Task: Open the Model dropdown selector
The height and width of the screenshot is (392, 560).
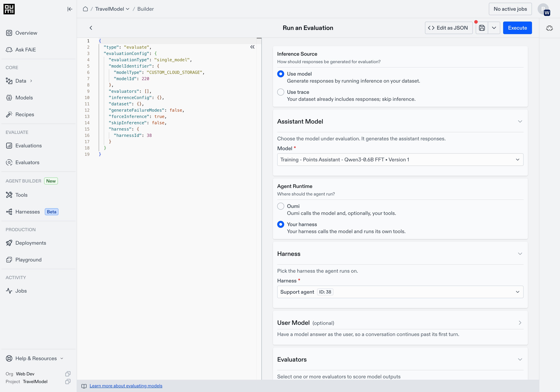Action: click(400, 160)
